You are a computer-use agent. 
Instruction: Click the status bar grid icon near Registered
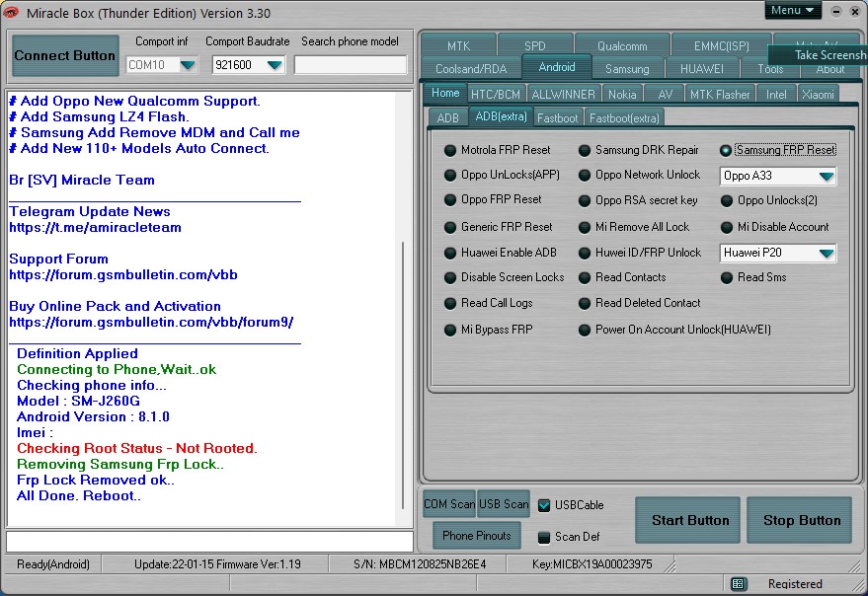[x=737, y=584]
